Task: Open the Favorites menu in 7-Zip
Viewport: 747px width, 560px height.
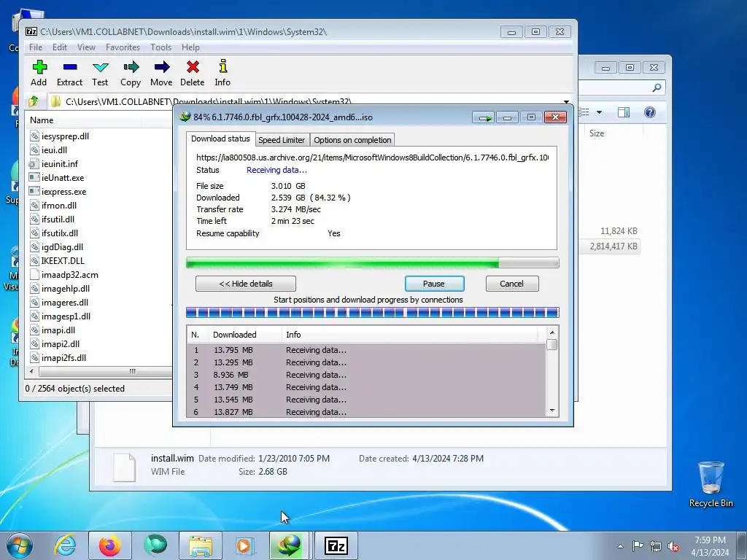Action: (x=123, y=47)
